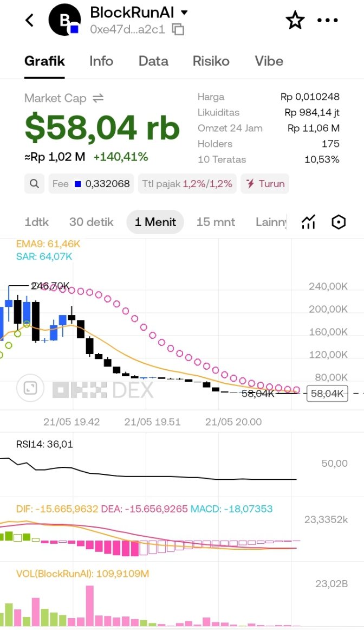Tap the RSI14: 36,01 label
This screenshot has height=630, width=364.
pyautogui.click(x=44, y=444)
